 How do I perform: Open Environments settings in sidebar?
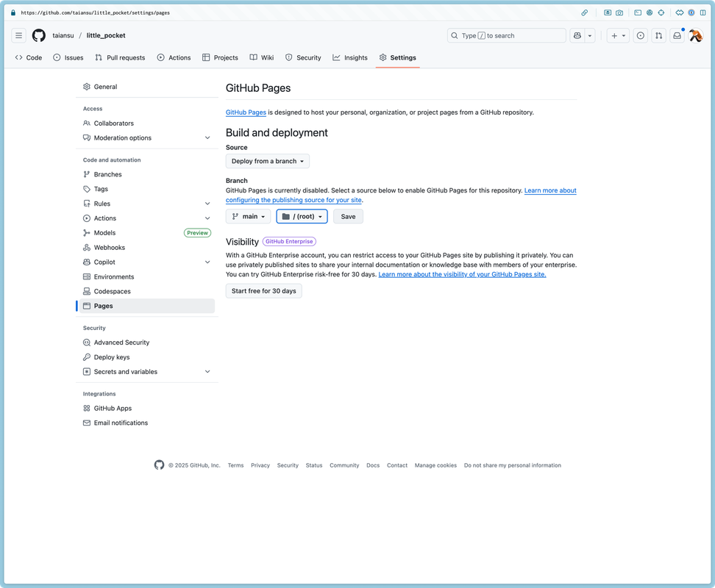(147, 277)
